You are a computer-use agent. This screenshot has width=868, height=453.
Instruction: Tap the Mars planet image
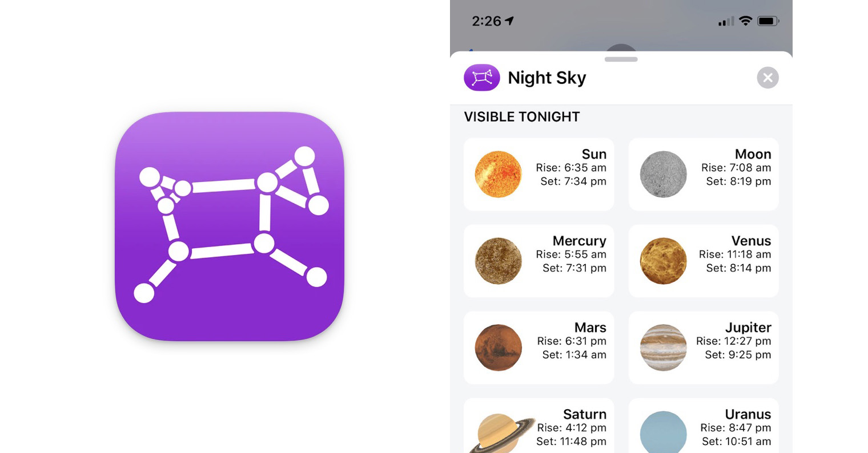click(499, 347)
